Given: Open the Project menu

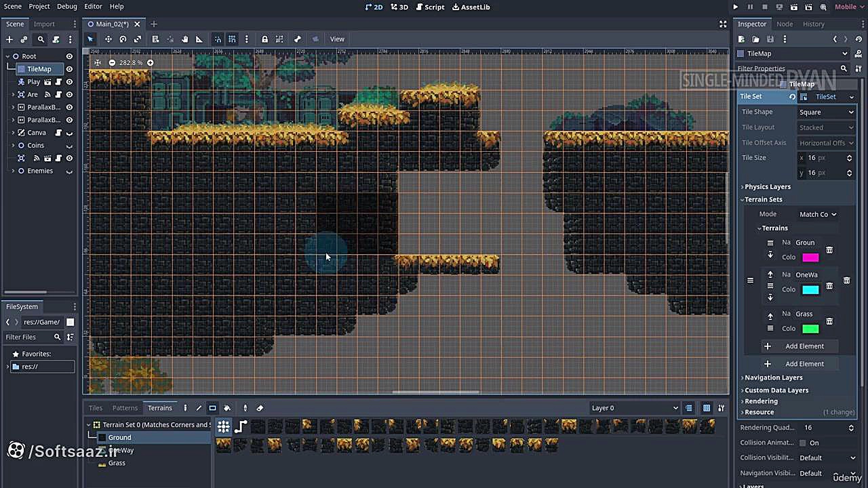Looking at the screenshot, I should coord(39,7).
